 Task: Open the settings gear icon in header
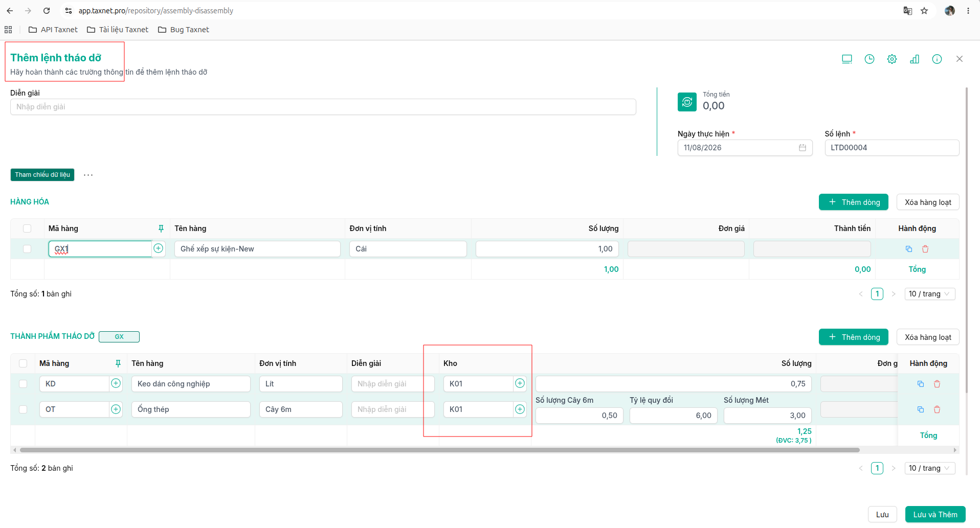pos(892,59)
